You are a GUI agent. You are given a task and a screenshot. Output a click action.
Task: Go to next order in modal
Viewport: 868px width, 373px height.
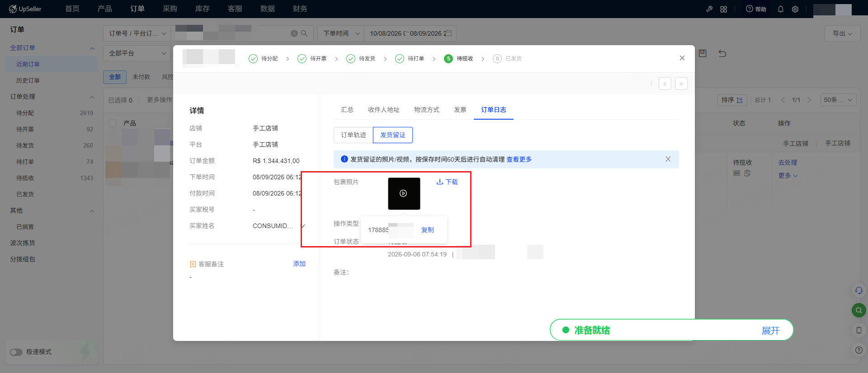(681, 84)
